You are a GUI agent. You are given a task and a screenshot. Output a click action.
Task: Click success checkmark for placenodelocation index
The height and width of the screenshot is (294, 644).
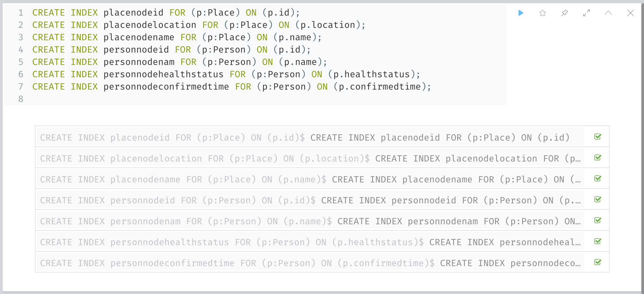(598, 158)
